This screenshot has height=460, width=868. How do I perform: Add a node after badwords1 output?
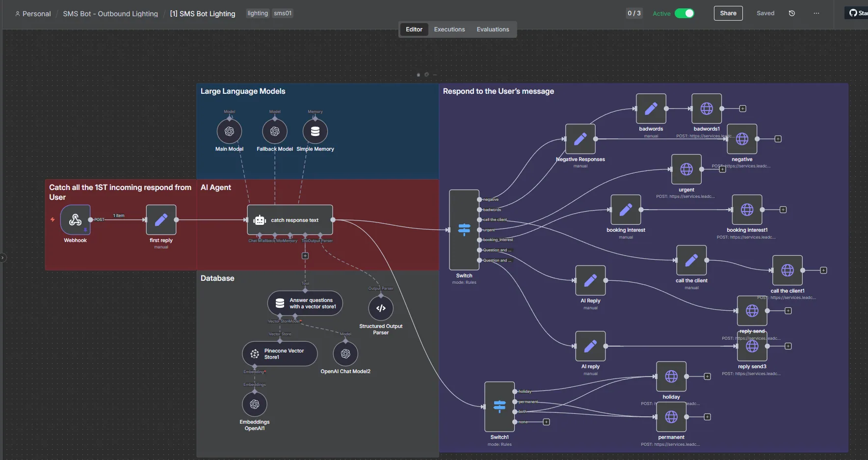click(x=743, y=108)
